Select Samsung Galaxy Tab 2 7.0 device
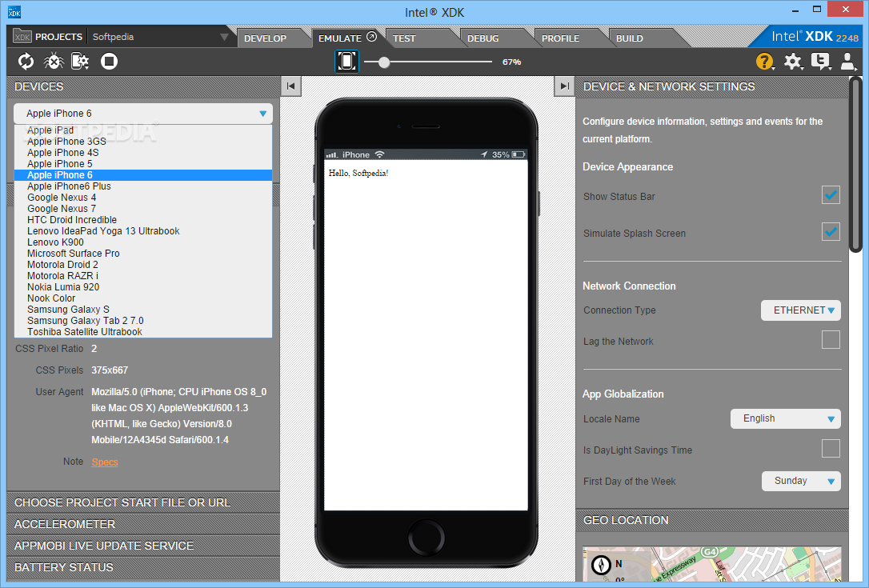 coord(143,320)
